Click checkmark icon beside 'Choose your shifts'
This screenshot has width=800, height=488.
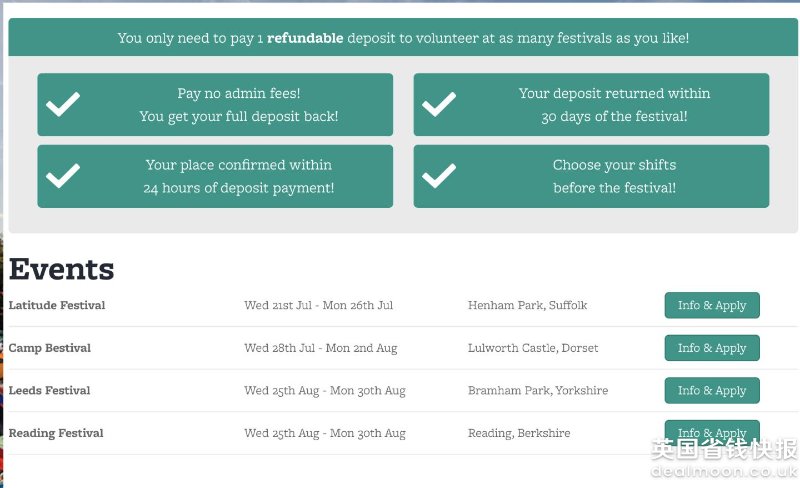pos(439,176)
